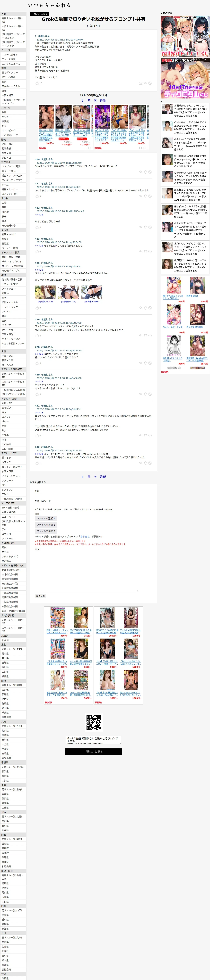Click the filter icon on post 1

coord(141,83)
